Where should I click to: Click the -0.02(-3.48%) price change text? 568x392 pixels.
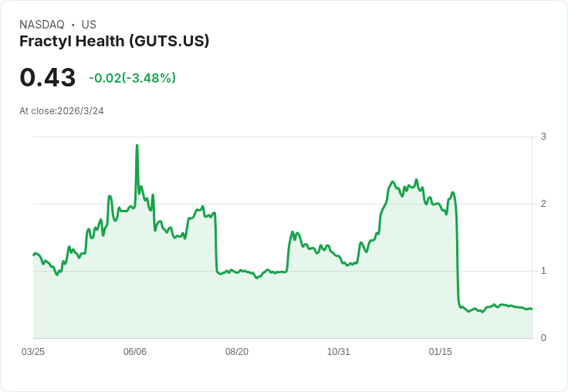click(x=132, y=78)
